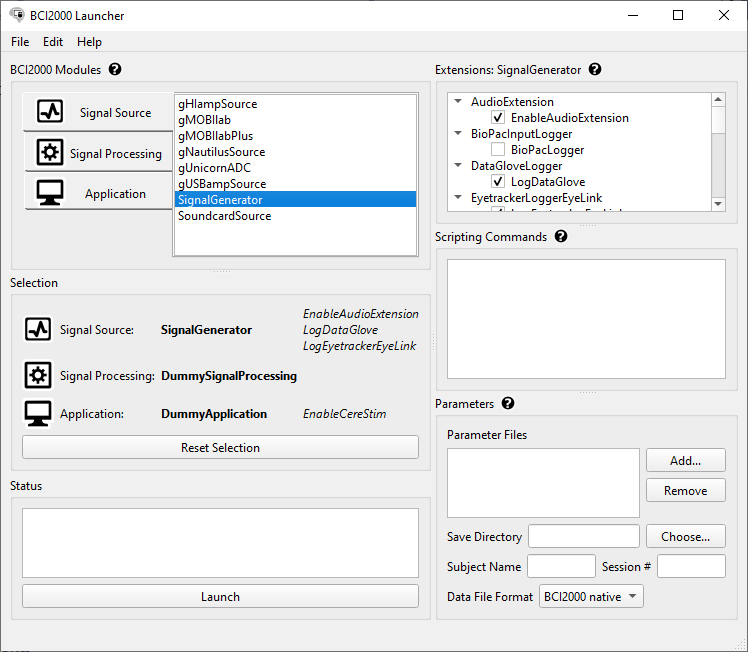Collapse the DataGloveLogger tree node
748x652 pixels.
458,165
